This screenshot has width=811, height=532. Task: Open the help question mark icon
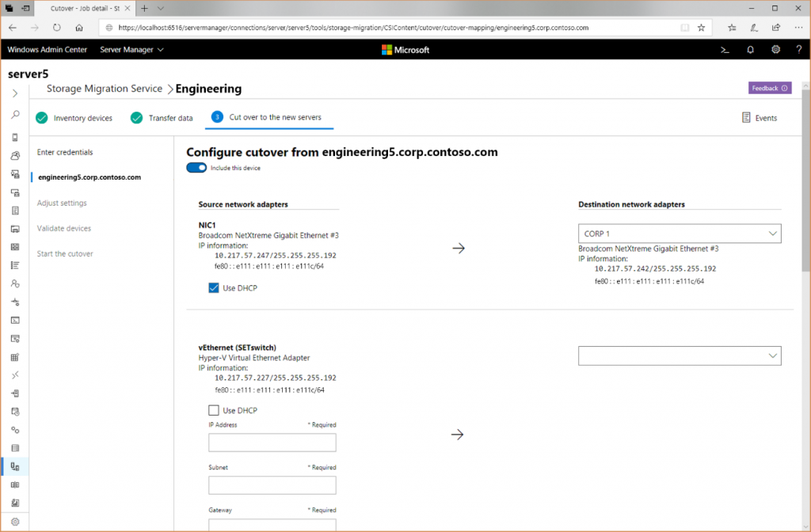coord(798,50)
